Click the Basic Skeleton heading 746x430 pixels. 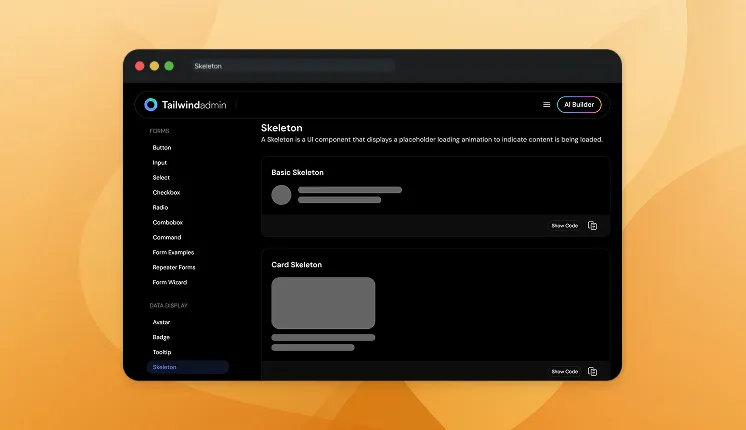click(x=297, y=173)
